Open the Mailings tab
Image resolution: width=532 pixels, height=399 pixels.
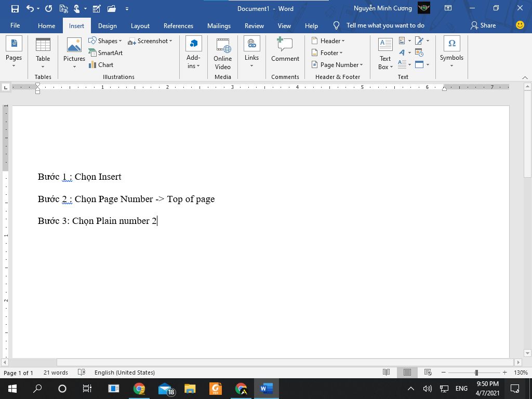coord(219,25)
